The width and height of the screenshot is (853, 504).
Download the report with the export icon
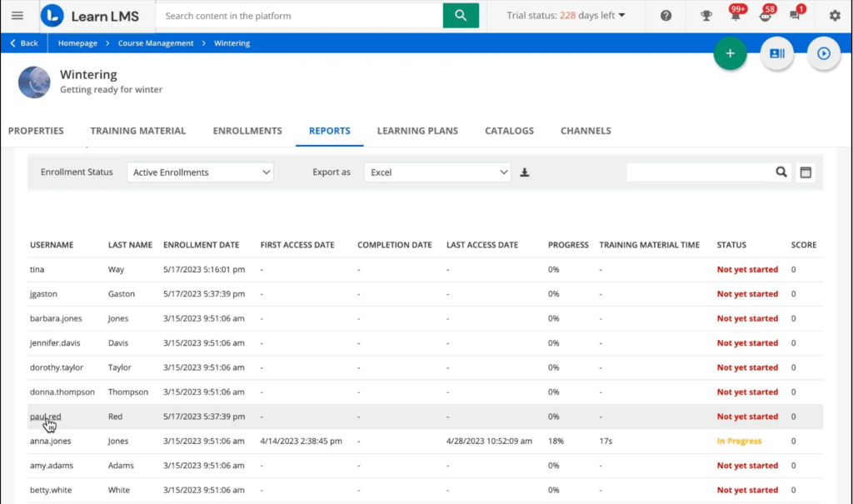tap(525, 172)
